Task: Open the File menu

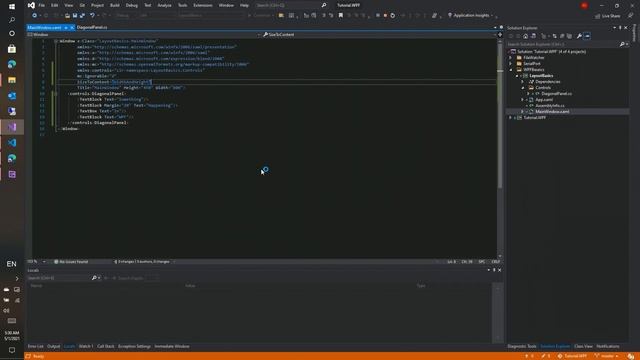Action: 42,5
